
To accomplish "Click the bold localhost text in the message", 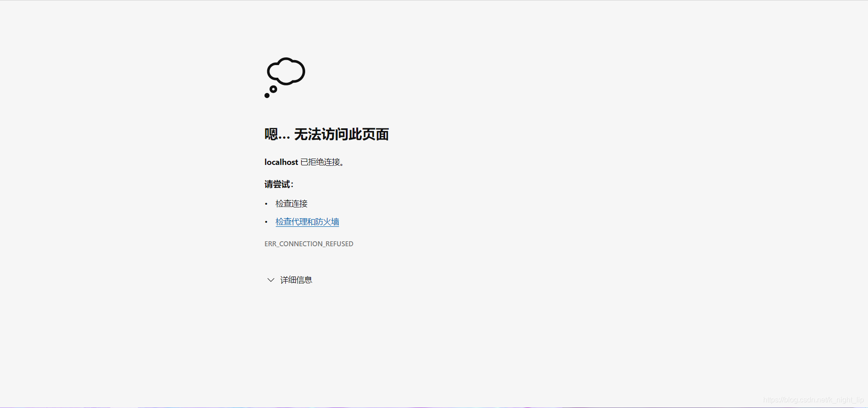I will click(x=281, y=162).
